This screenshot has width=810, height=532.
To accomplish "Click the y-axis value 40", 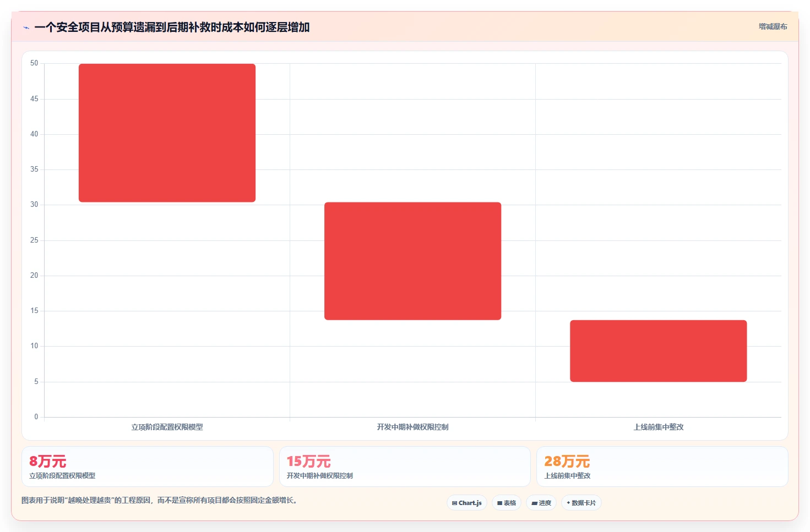I will (x=34, y=134).
